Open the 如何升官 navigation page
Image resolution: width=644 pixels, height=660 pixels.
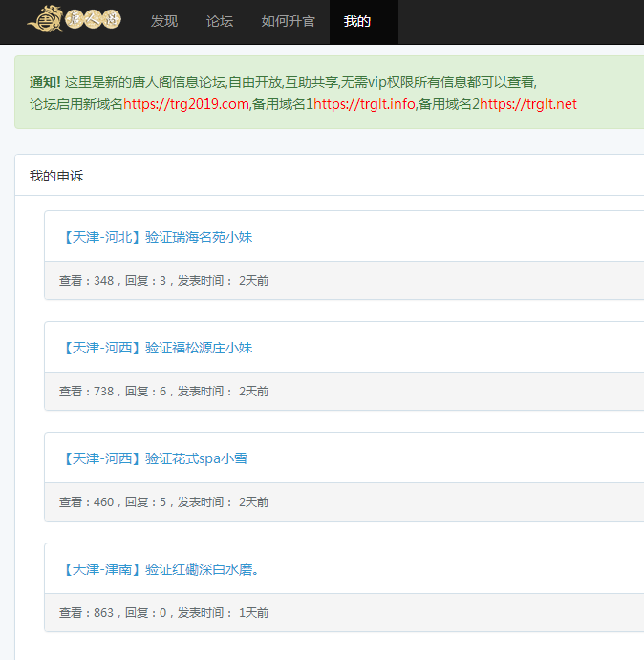tap(288, 21)
